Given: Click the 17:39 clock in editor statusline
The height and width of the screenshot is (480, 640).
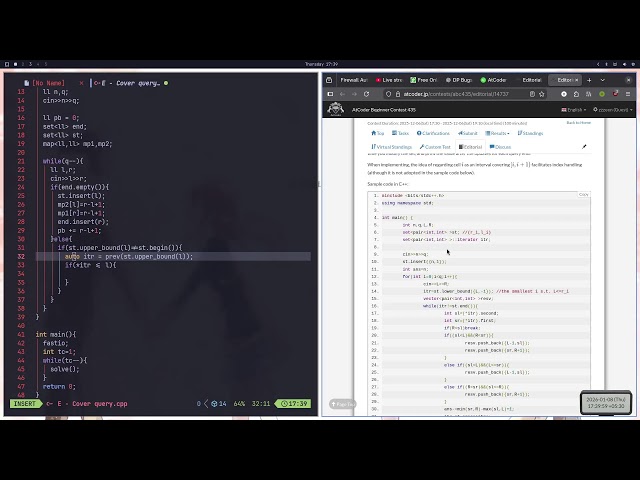Looking at the screenshot, I should [x=294, y=404].
